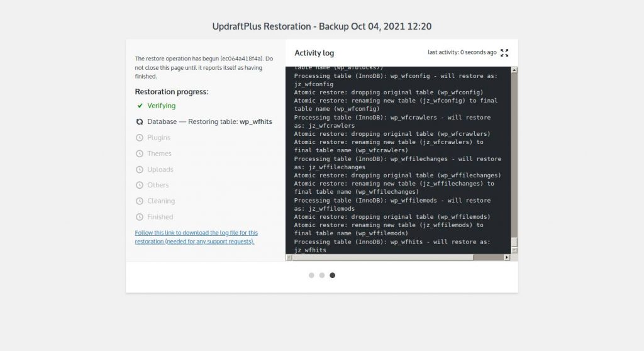644x351 pixels.
Task: Click the clock icon beside Uploads
Action: pyautogui.click(x=140, y=169)
